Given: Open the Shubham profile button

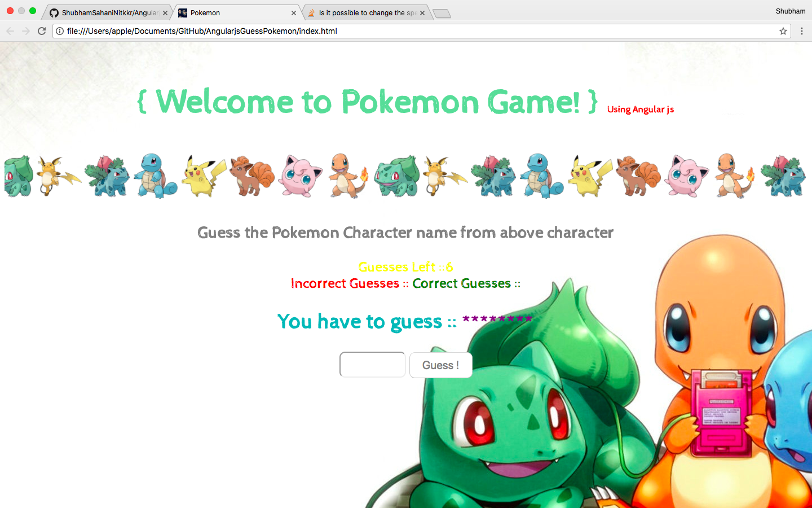Looking at the screenshot, I should click(791, 11).
